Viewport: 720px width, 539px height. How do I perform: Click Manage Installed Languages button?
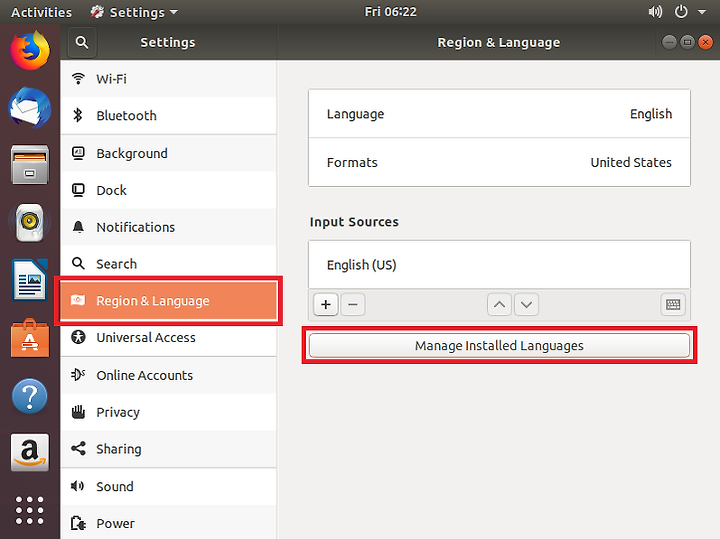(499, 345)
